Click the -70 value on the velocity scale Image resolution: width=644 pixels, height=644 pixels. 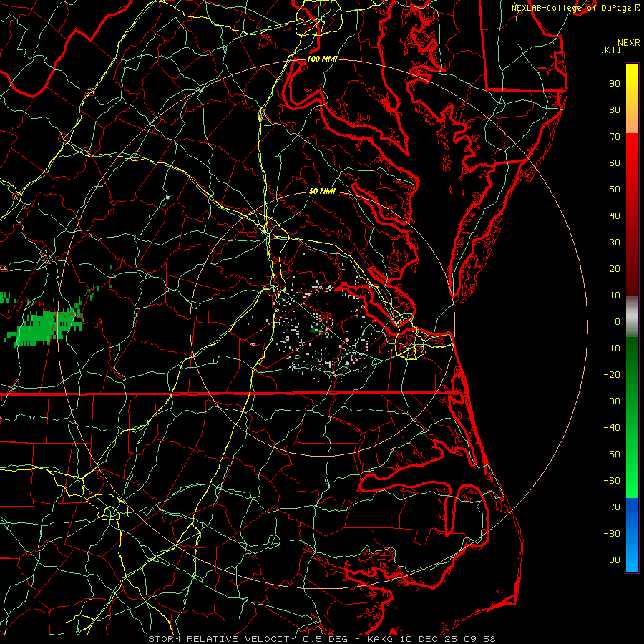pyautogui.click(x=612, y=507)
